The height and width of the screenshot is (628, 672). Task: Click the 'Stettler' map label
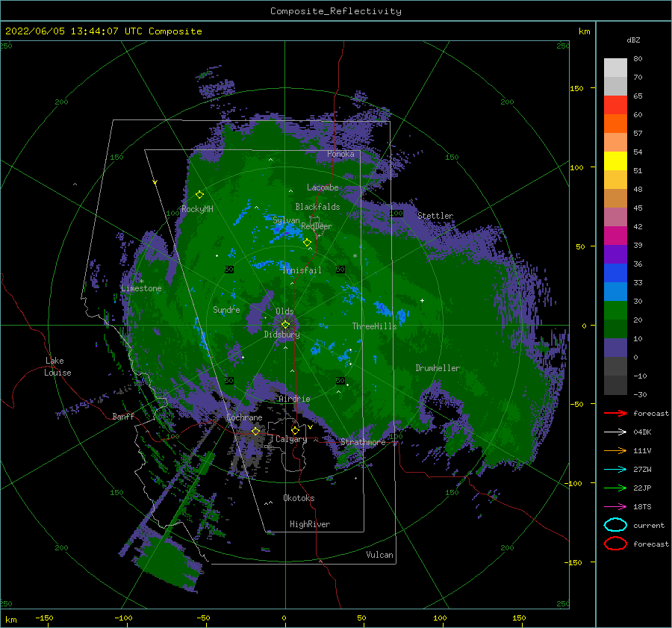(x=435, y=216)
